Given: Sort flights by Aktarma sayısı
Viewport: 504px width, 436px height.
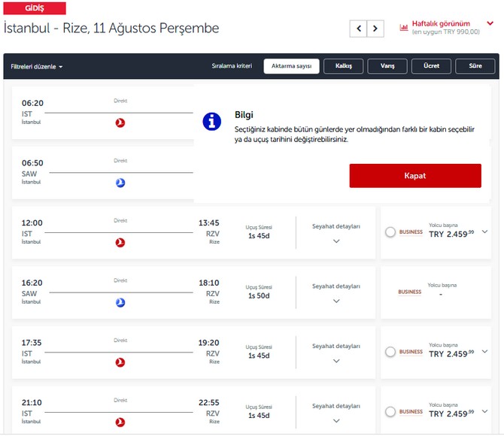Looking at the screenshot, I should pos(291,66).
